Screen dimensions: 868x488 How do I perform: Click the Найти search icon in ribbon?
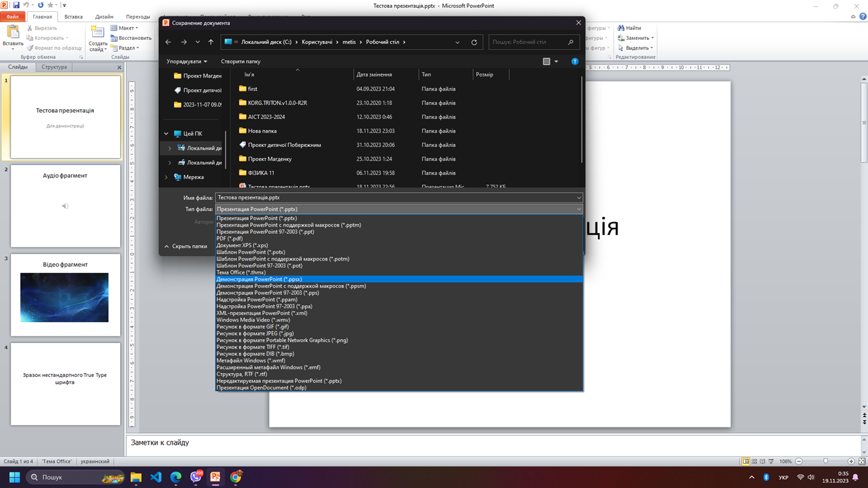point(621,28)
